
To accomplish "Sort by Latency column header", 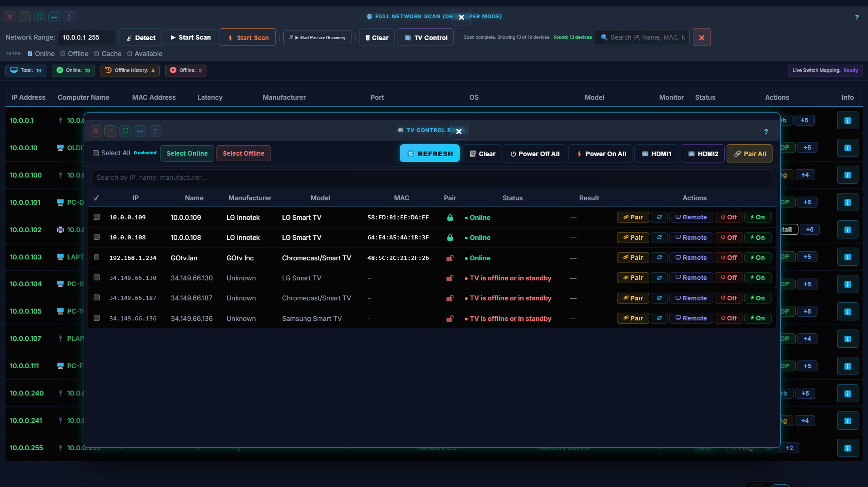I will point(210,97).
